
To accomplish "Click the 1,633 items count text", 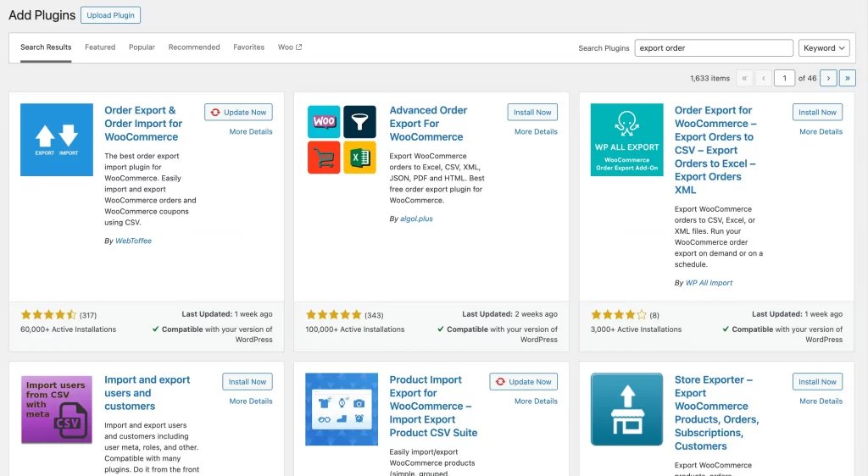I will tap(709, 78).
